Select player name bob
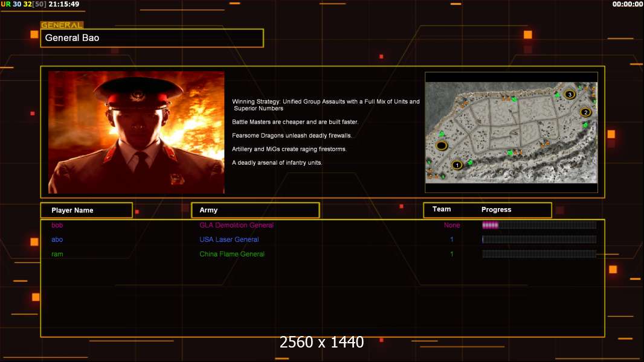Screen dimensions: 644x362 point(57,225)
